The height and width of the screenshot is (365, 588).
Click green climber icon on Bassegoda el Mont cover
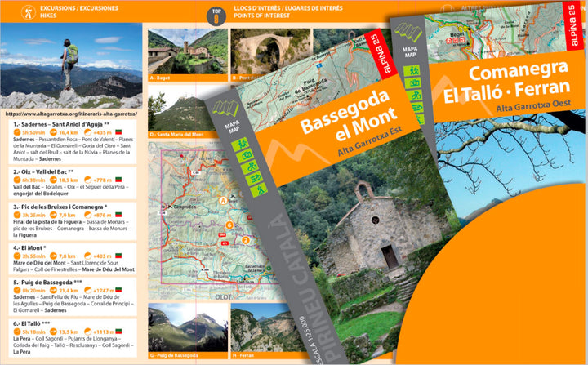(x=259, y=189)
